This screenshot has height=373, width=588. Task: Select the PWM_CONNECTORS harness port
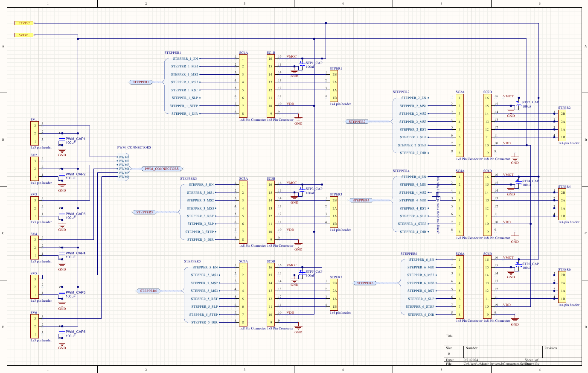point(161,169)
